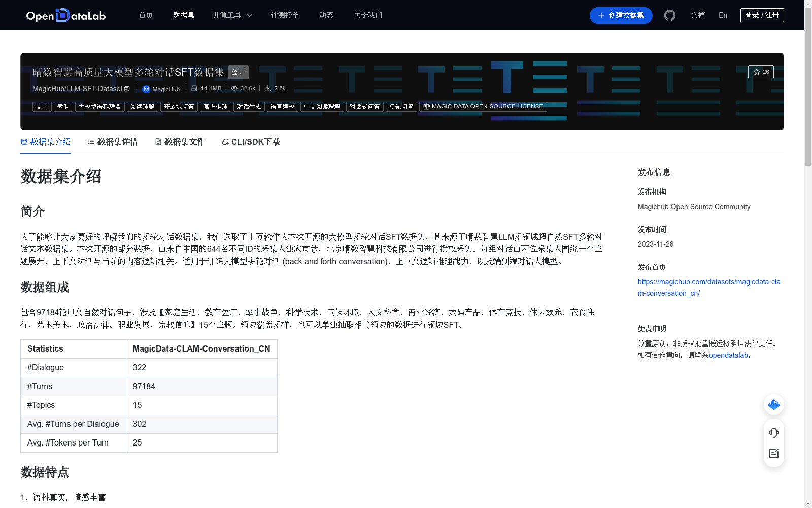
Task: Click the Avg. #Tokens per Turn cell
Action: (x=73, y=443)
